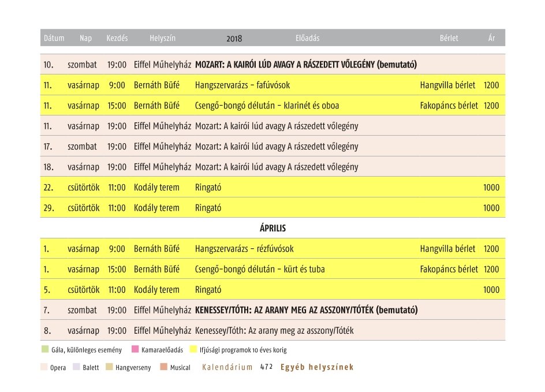The height and width of the screenshot is (392, 545).
Task: Click the Balett legend color swatch
Action: pos(76,367)
